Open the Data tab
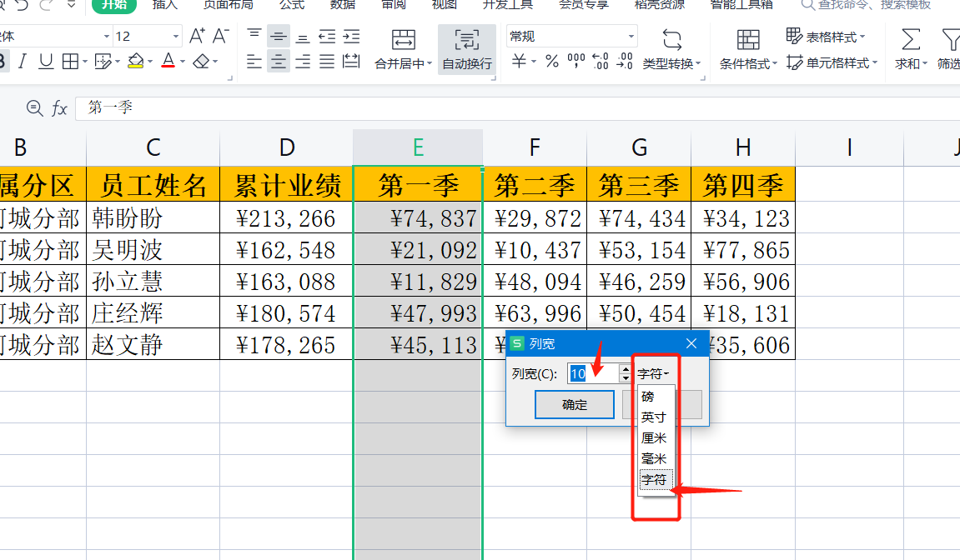Screen dimensions: 960x560 tap(343, 5)
